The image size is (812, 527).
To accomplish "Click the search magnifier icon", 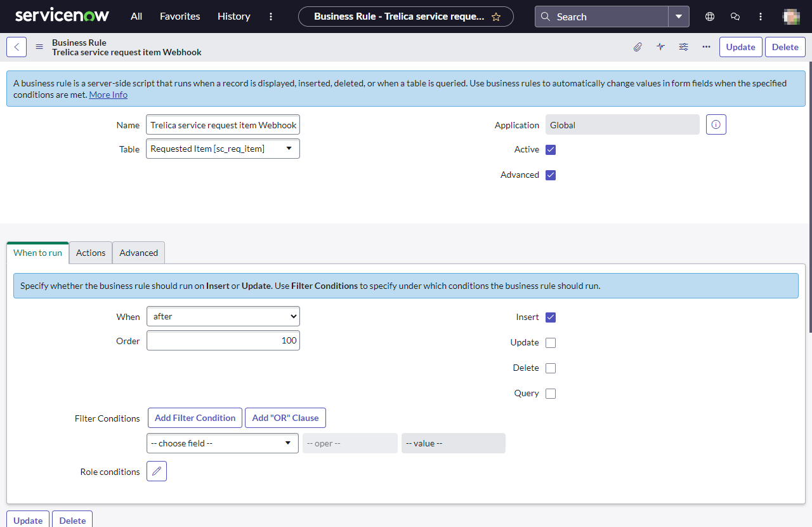I will click(546, 17).
